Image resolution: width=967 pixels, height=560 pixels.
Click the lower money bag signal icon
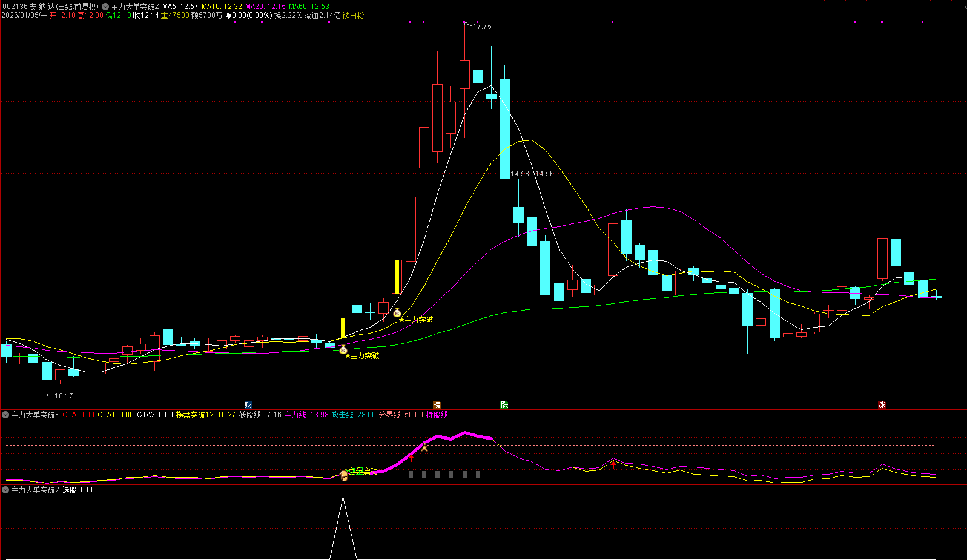coord(343,349)
